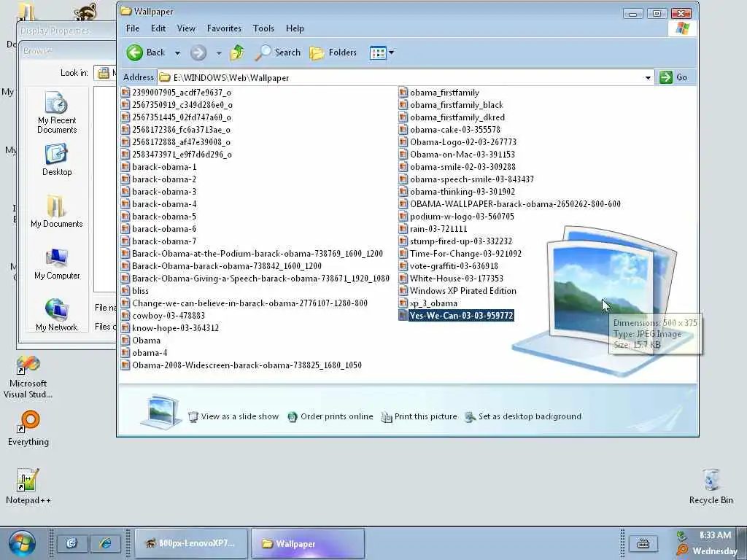Open the View menu

186,28
